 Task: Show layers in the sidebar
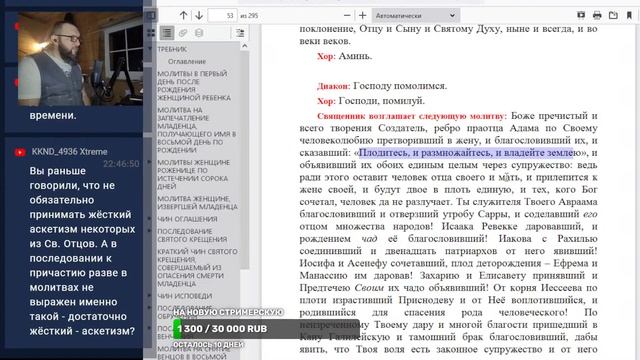[x=199, y=33]
